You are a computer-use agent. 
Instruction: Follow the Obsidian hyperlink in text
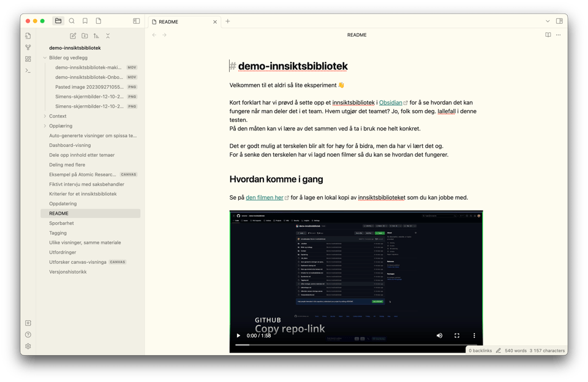[x=390, y=103]
